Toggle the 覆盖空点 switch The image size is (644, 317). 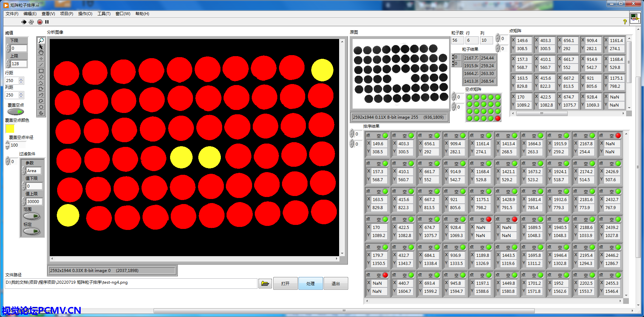tap(16, 112)
